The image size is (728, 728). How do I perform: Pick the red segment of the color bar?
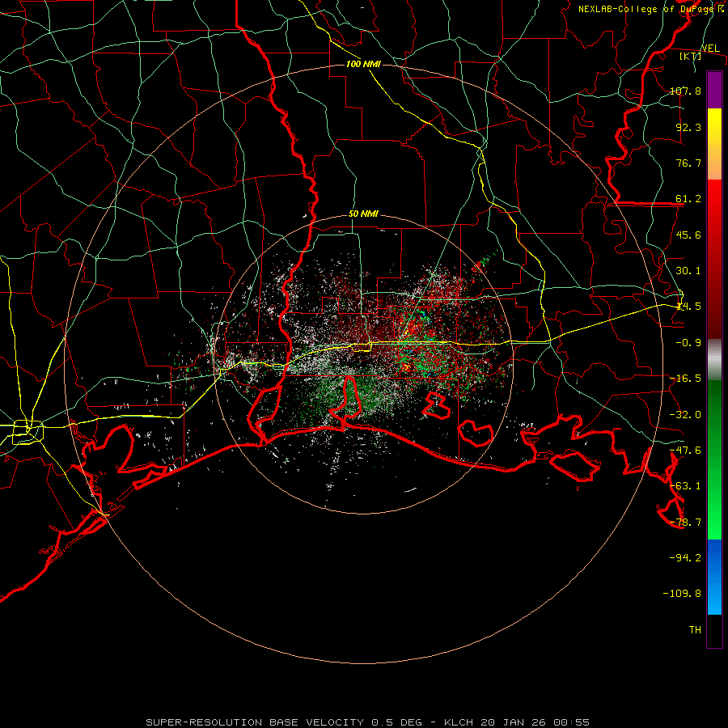(x=714, y=259)
